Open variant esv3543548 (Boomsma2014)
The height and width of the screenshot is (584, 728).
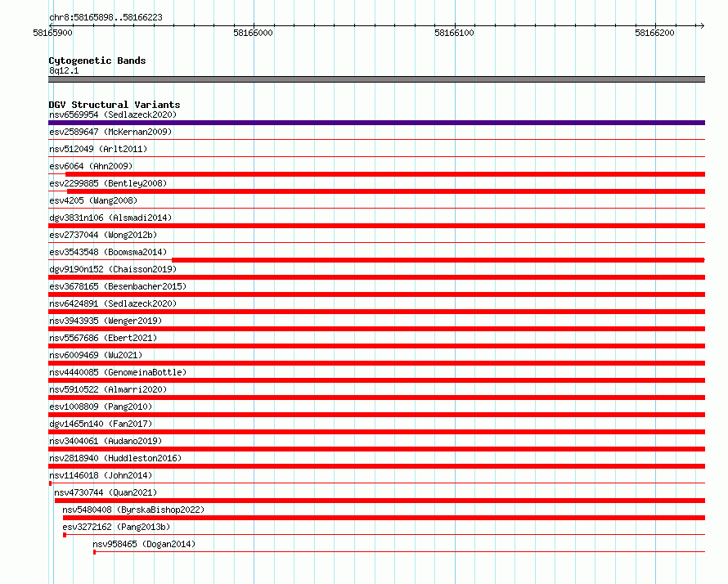click(108, 252)
